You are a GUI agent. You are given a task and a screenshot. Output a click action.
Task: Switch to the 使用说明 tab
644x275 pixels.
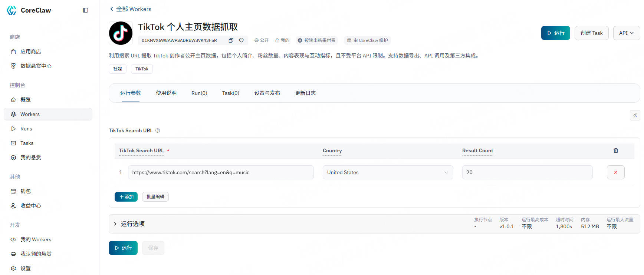[166, 93]
